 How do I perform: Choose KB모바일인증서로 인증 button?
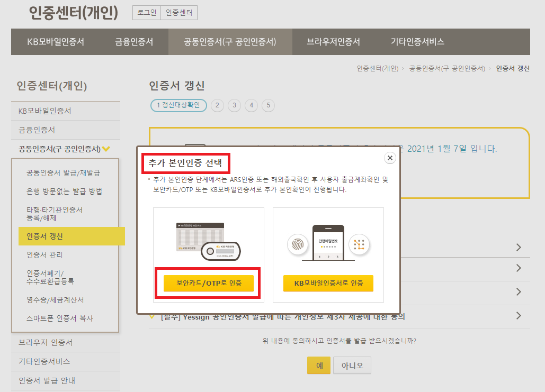(328, 283)
